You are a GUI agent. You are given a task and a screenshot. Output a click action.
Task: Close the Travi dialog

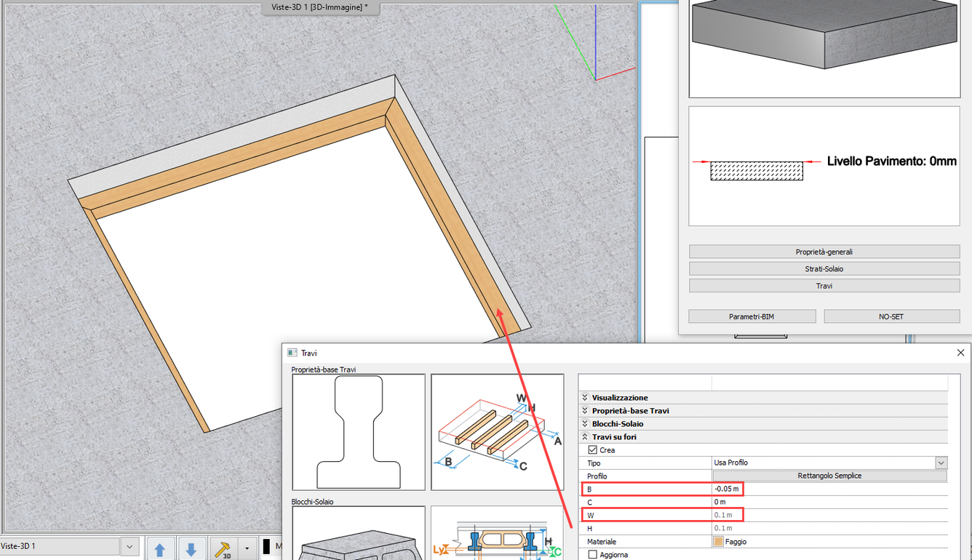[x=960, y=353]
